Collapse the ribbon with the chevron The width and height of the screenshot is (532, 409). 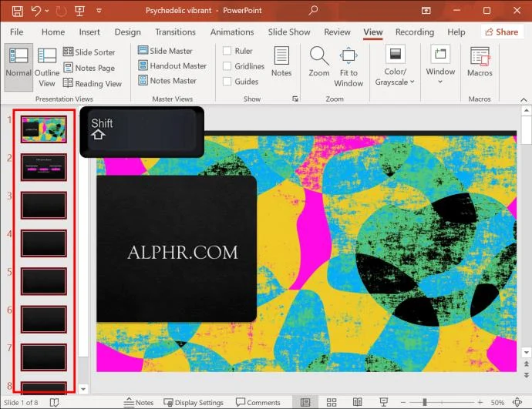click(524, 100)
